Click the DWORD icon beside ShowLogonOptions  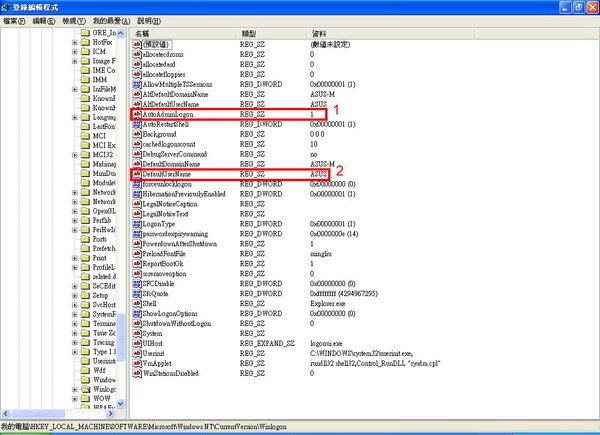[137, 313]
